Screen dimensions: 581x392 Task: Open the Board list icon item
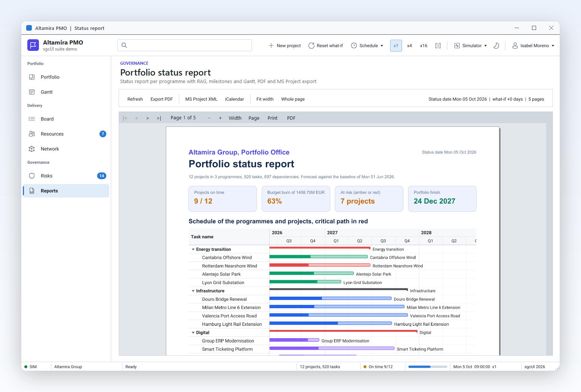pyautogui.click(x=32, y=119)
